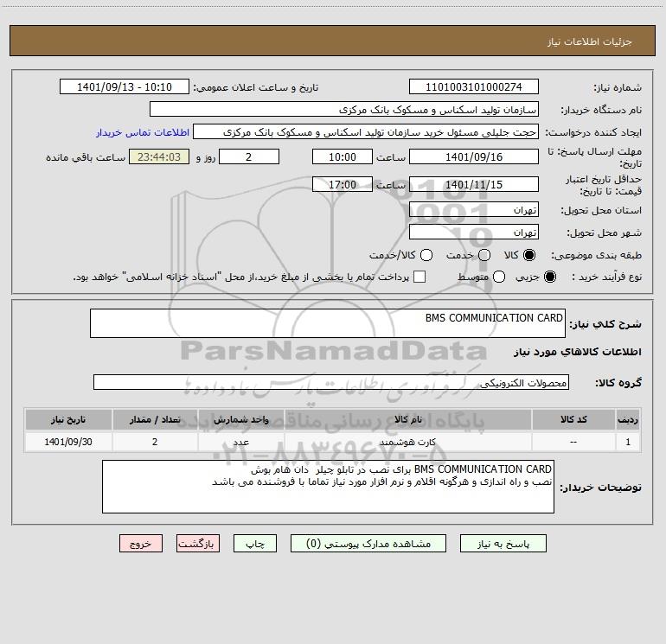Click the goods group field محصولات الکترونیکی
This screenshot has height=644, width=666.
click(331, 382)
